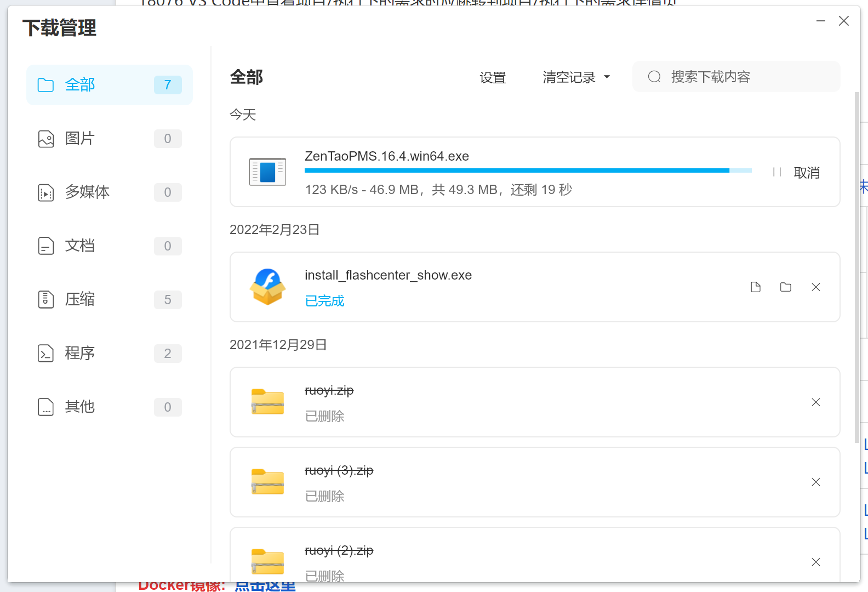Click the 全部 folder icon

click(x=45, y=85)
